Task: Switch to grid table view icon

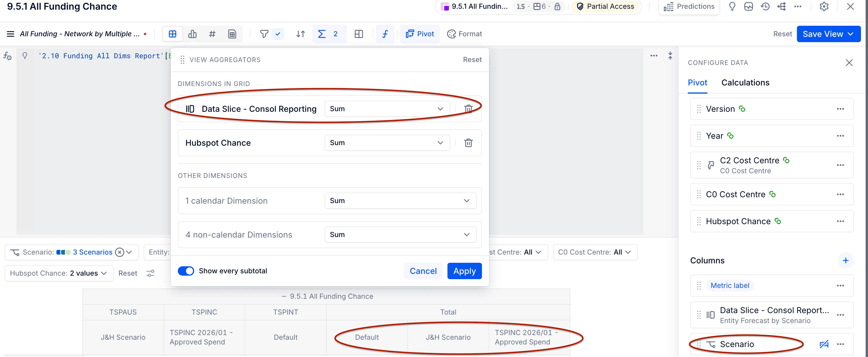Action: 173,34
